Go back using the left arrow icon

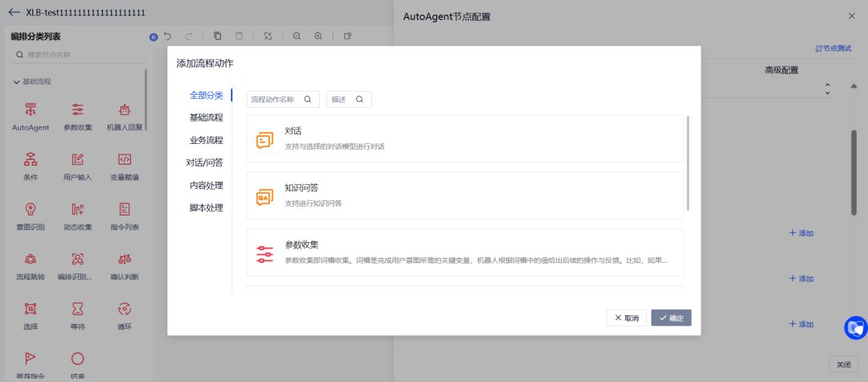coord(14,12)
